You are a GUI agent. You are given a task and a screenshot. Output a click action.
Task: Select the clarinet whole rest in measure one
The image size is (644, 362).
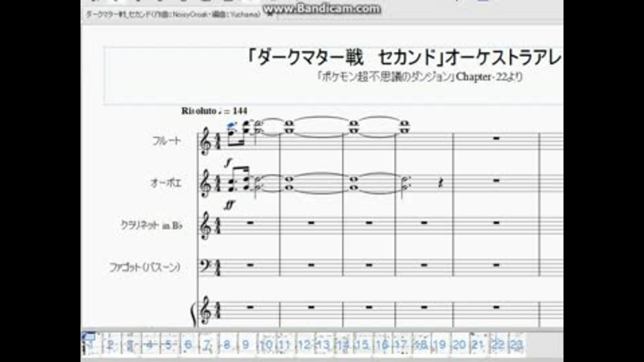click(250, 223)
